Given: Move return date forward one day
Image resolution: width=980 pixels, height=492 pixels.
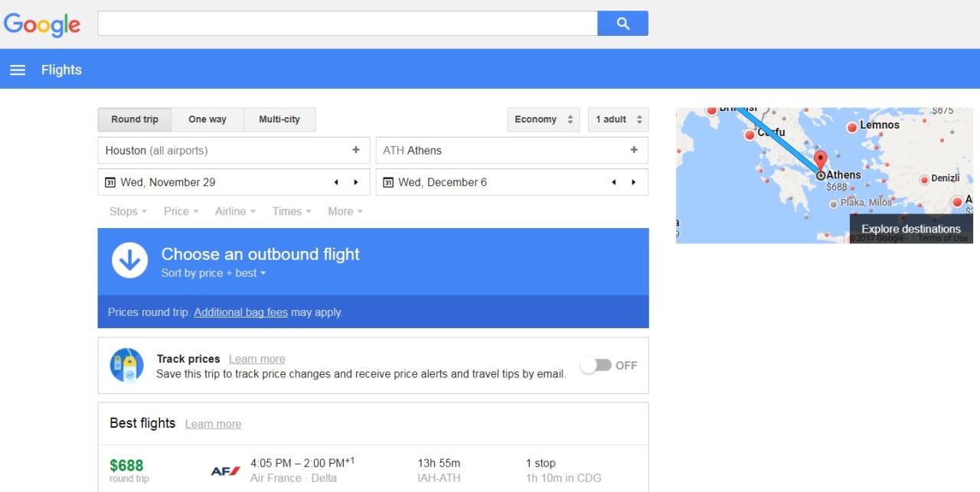Looking at the screenshot, I should pyautogui.click(x=633, y=182).
